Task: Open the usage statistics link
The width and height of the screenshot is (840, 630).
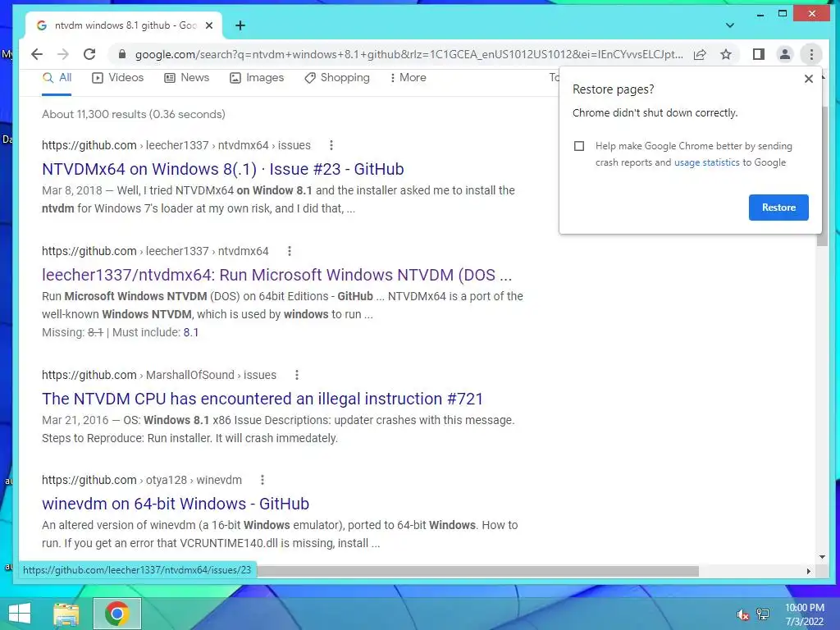Action: pyautogui.click(x=706, y=162)
